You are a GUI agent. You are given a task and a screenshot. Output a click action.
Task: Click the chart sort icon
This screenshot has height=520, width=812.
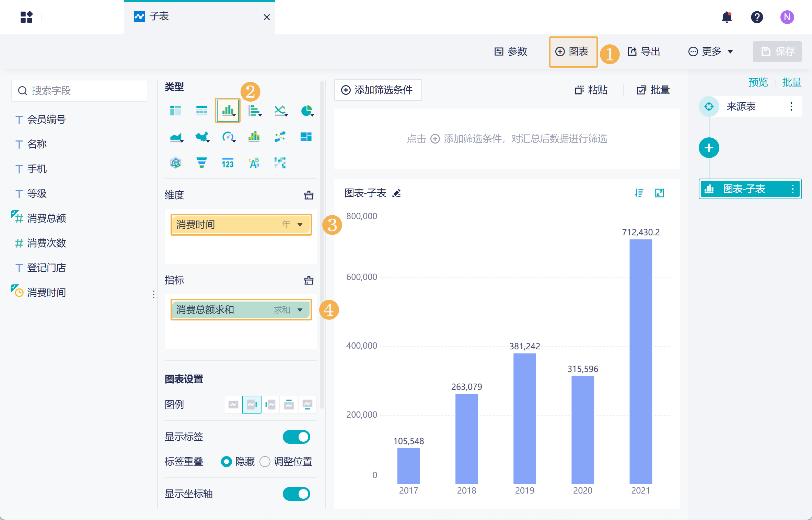(639, 193)
